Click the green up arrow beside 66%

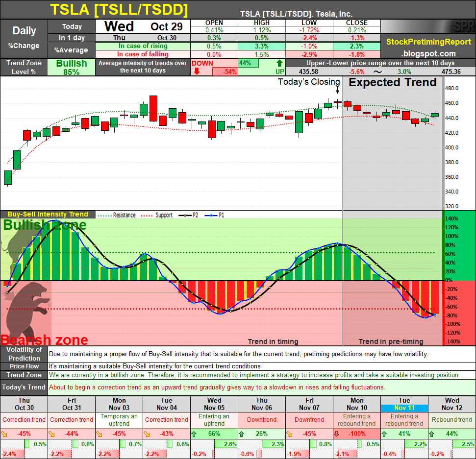coord(194,434)
